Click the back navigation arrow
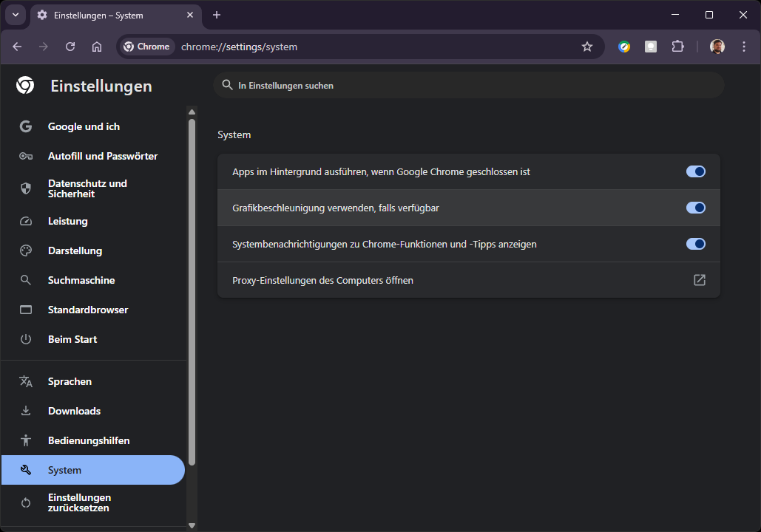Screen dimensions: 761x532 17,47
